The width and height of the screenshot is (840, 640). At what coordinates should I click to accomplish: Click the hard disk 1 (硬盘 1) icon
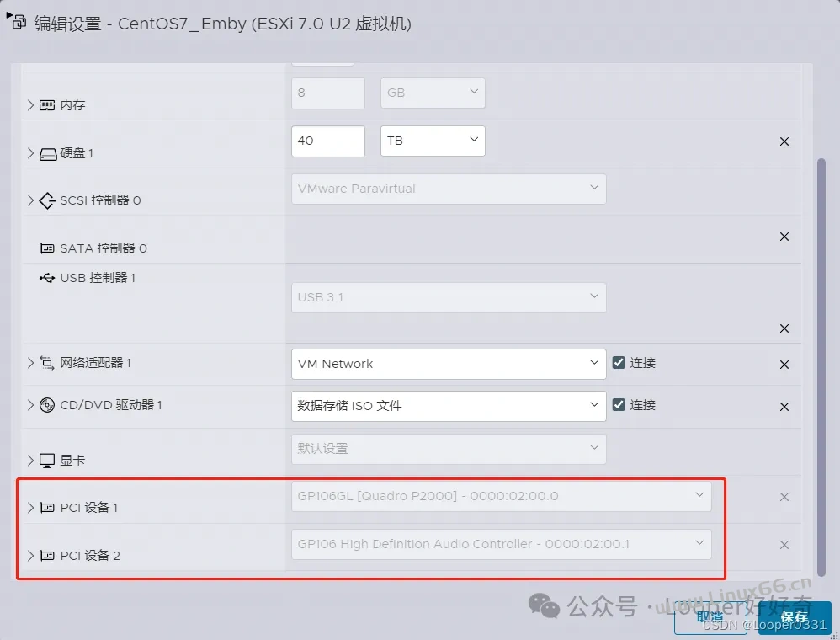[x=48, y=154]
